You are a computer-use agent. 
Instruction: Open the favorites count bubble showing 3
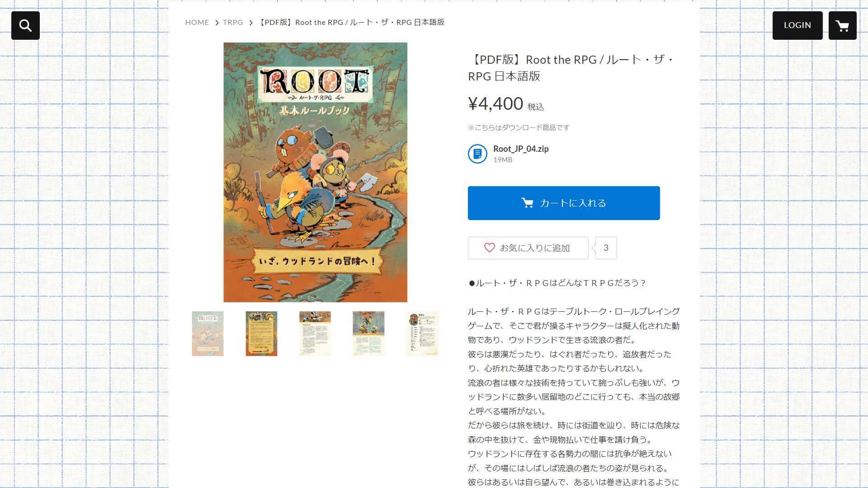606,248
